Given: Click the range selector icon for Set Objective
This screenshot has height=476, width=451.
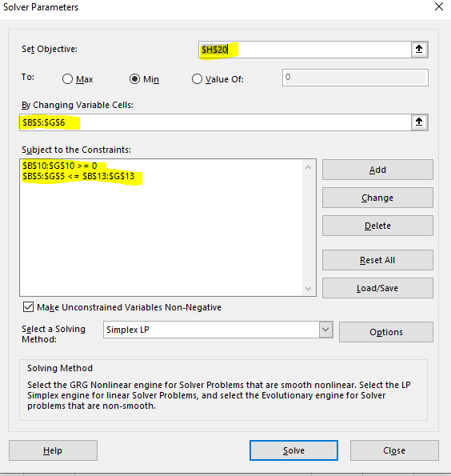Looking at the screenshot, I should click(x=419, y=49).
